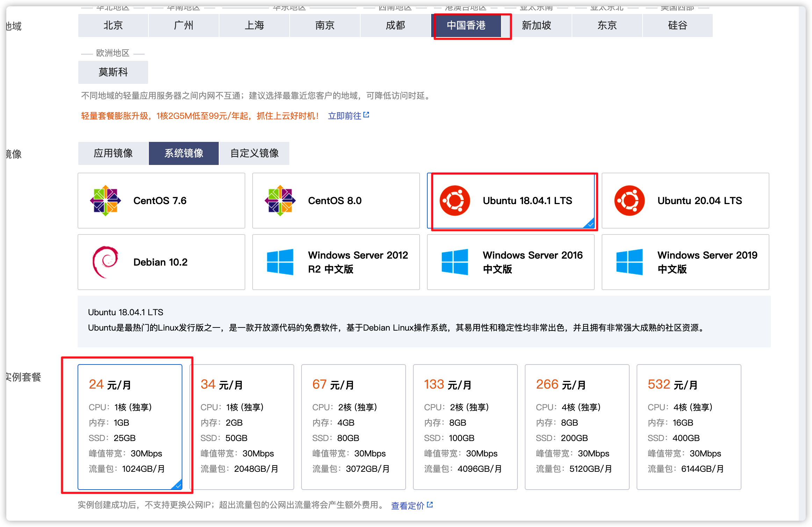Switch to the 自定义镜像 tab
812x527 pixels.
254,153
